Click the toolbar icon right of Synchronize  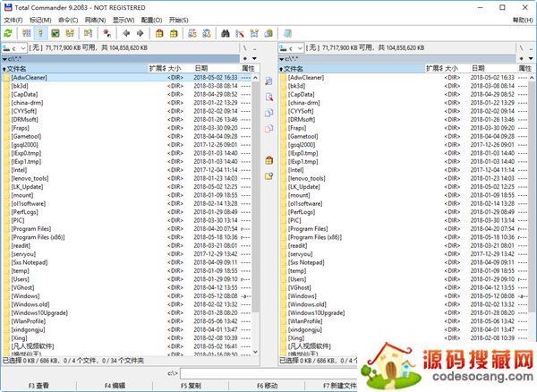(x=268, y=33)
